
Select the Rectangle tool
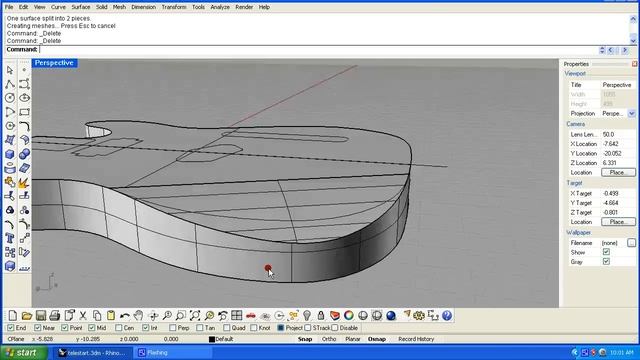(24, 112)
